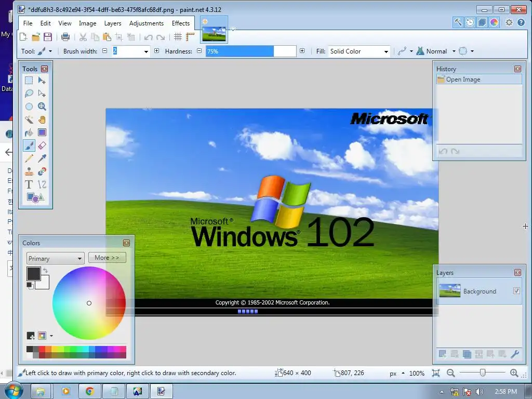Screen dimensions: 532x399
Task: Open the antialiasing mode dropdown arrow
Action: point(411,51)
